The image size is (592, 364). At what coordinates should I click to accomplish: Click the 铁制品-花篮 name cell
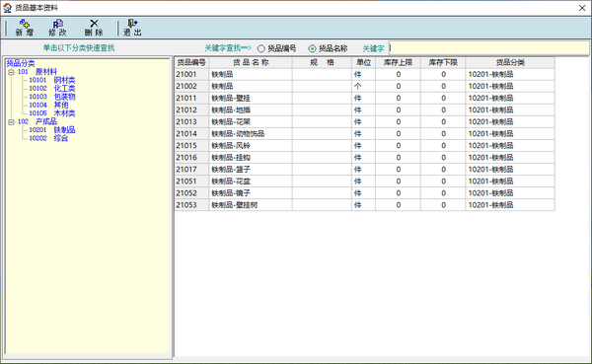click(x=251, y=182)
